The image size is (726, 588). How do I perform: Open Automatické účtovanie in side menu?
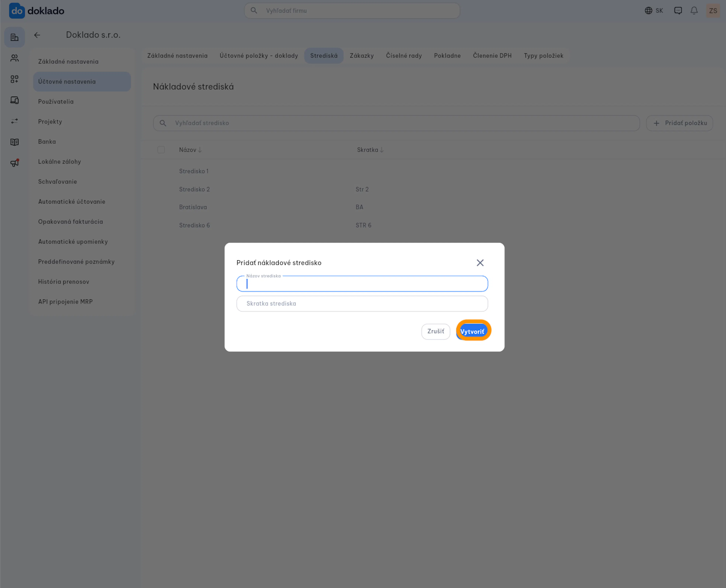(82, 201)
